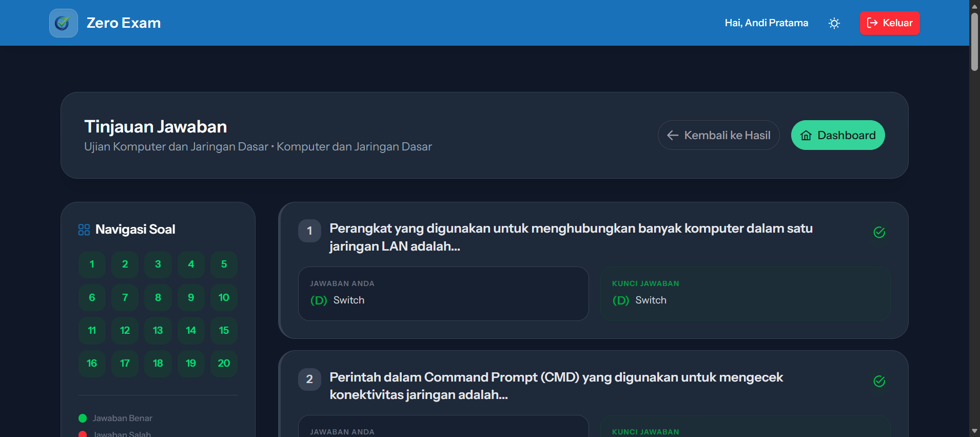Select question number 15 tile
The width and height of the screenshot is (980, 437).
tap(224, 330)
